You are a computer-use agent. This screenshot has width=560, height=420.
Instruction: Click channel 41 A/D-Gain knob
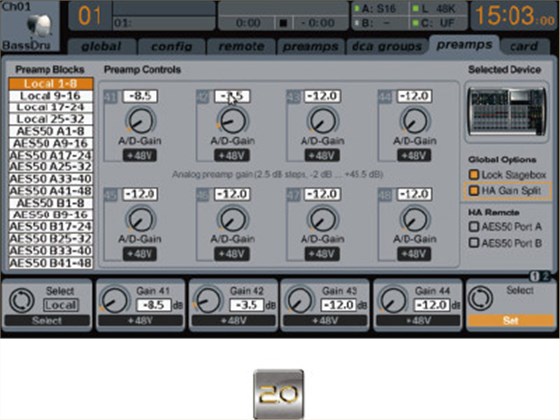[x=140, y=121]
